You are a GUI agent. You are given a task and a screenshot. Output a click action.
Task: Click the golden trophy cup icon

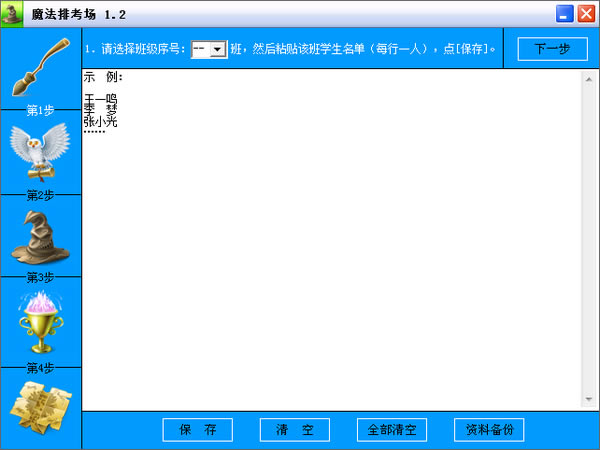(40, 322)
